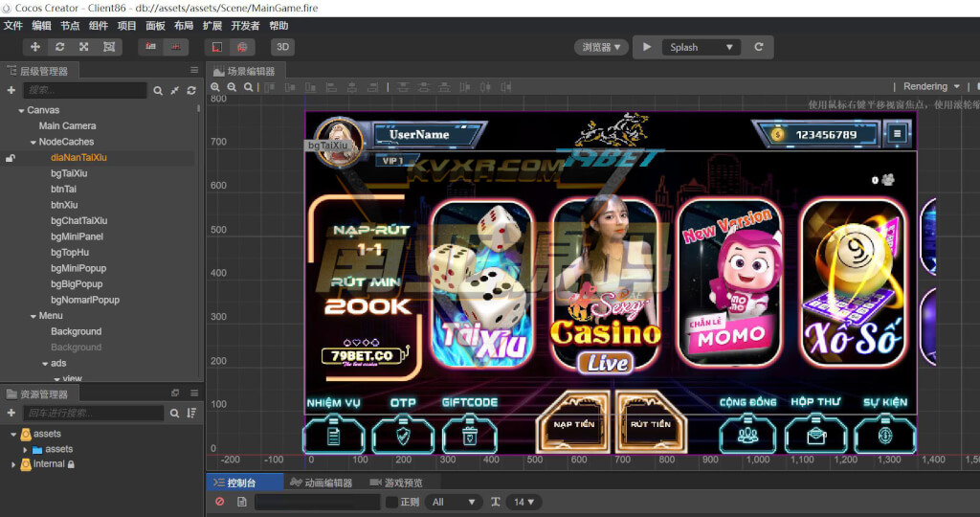Viewport: 980px width, 517px height.
Task: Select the bgNomarlPopup node
Action: pyautogui.click(x=85, y=300)
